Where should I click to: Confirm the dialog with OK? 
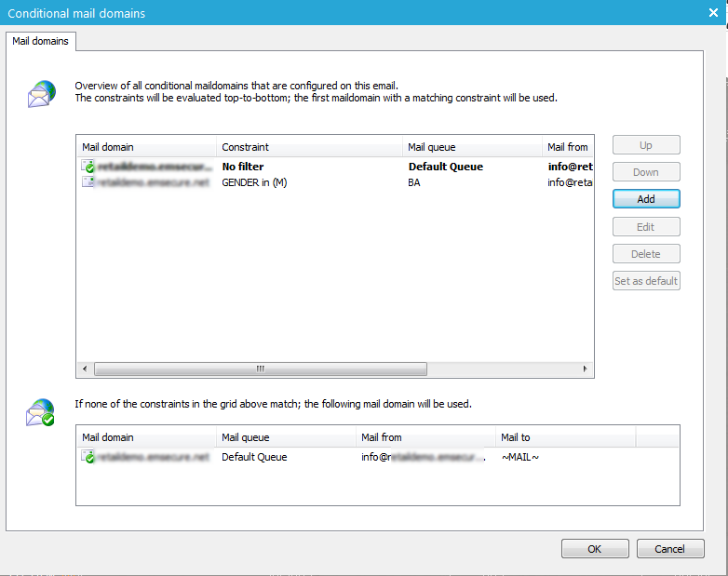(x=594, y=549)
